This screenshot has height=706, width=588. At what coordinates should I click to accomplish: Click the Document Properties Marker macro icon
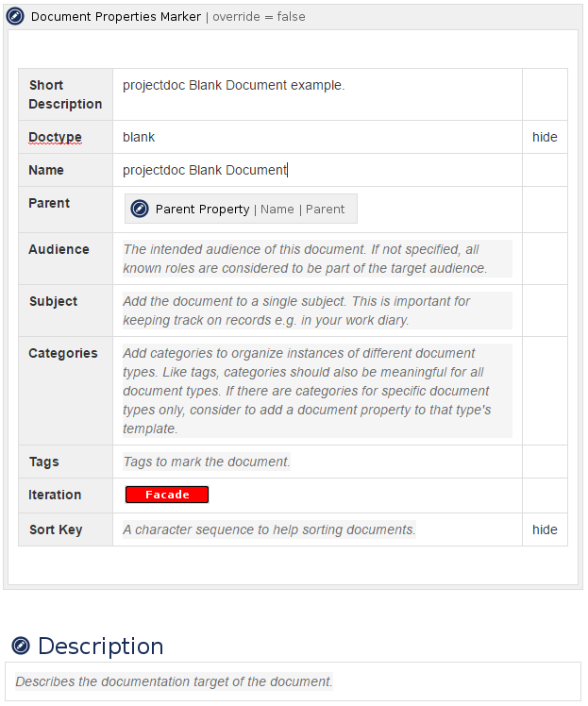pyautogui.click(x=15, y=17)
